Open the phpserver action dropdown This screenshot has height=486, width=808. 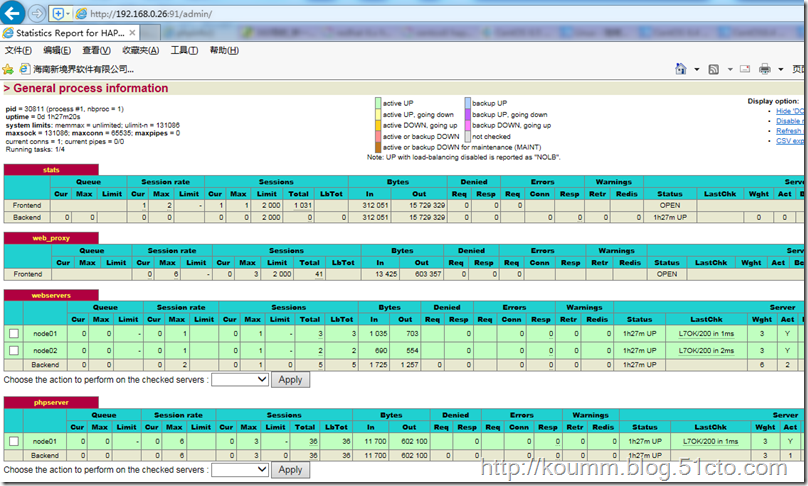coord(240,470)
